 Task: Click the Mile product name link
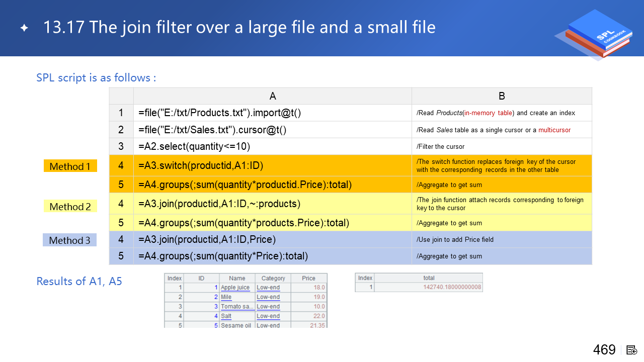pyautogui.click(x=226, y=297)
